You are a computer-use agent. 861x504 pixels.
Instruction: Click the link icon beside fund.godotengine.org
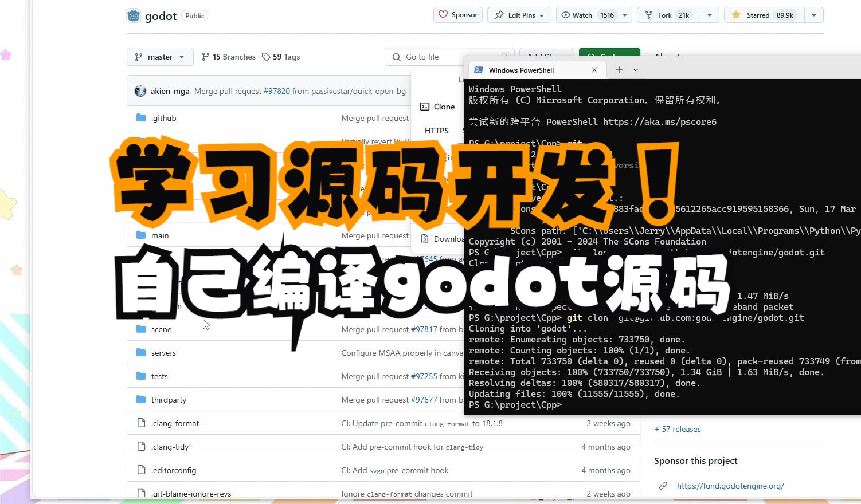coord(663,486)
